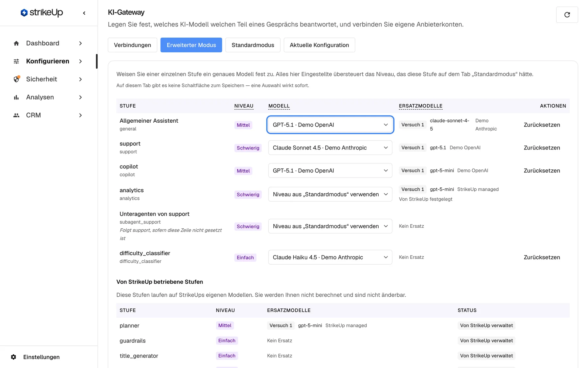Expand the Sicherheit menu chevron
The width and height of the screenshot is (588, 368).
tap(80, 79)
